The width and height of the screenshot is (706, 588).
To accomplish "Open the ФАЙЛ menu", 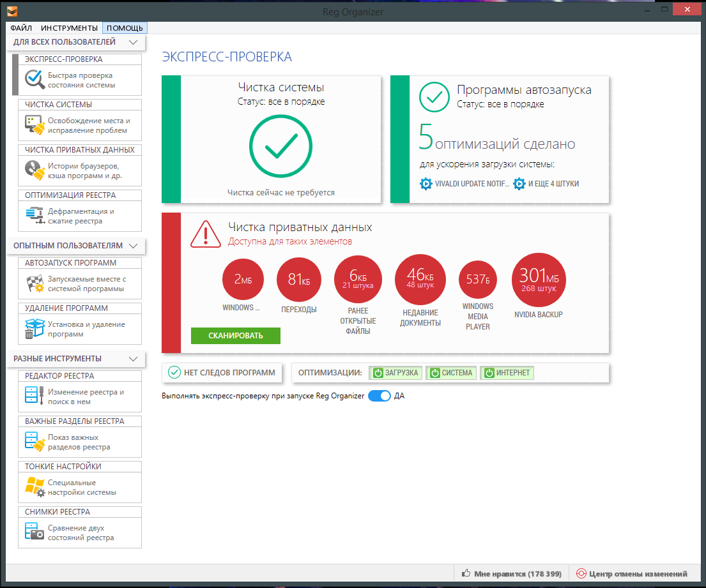I will (21, 28).
